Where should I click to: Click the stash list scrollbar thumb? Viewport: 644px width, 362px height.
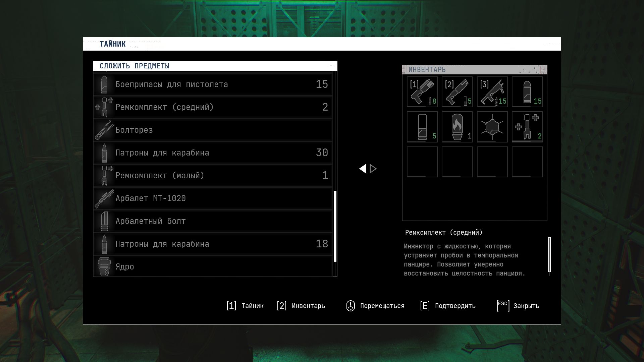[335, 226]
